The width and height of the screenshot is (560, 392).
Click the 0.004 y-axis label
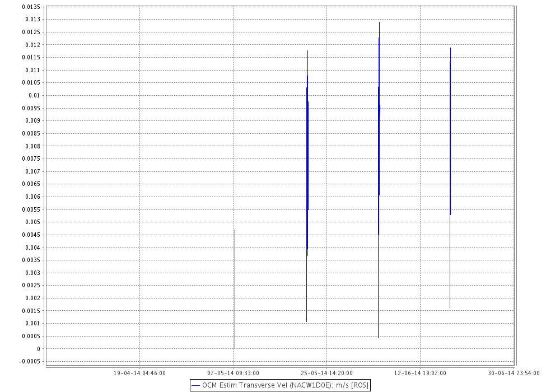point(32,248)
